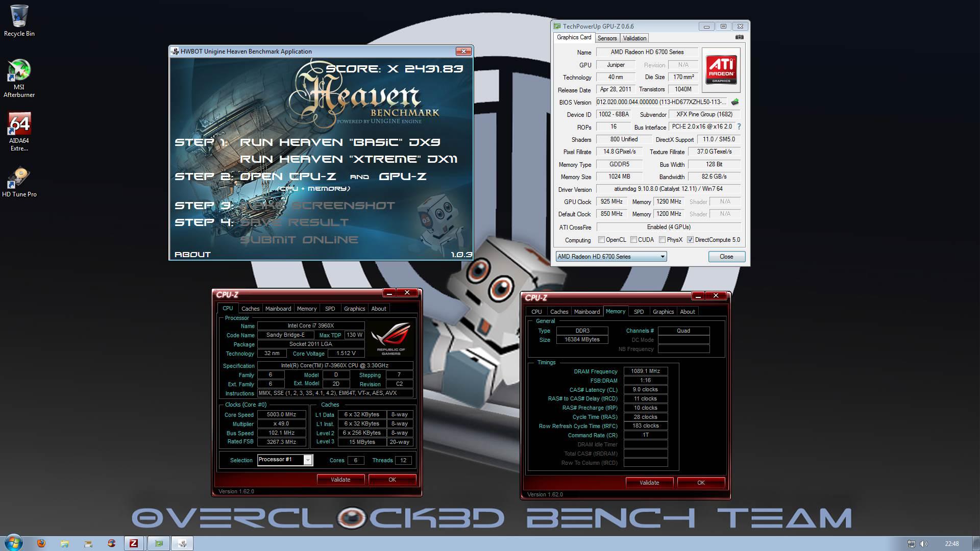The height and width of the screenshot is (551, 980).
Task: Open the Mainboard tab in the left CPU-Z window
Action: 278,309
